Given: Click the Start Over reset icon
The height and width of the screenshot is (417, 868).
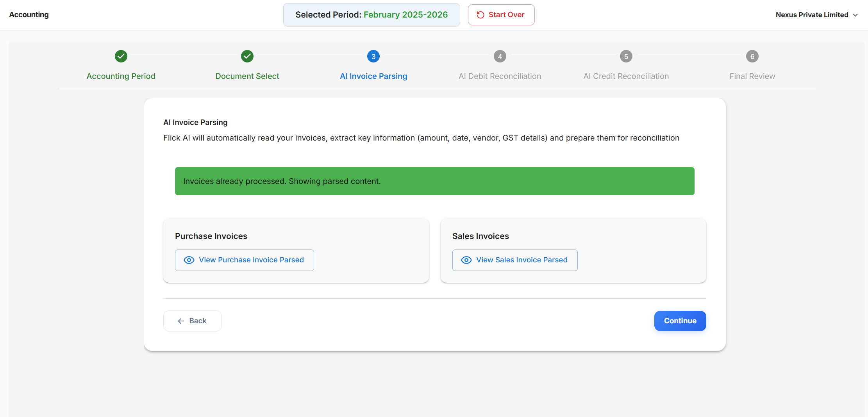Looking at the screenshot, I should (x=480, y=15).
